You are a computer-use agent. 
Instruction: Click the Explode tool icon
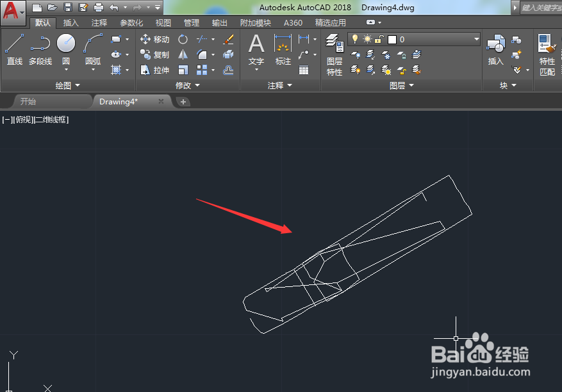click(x=228, y=54)
